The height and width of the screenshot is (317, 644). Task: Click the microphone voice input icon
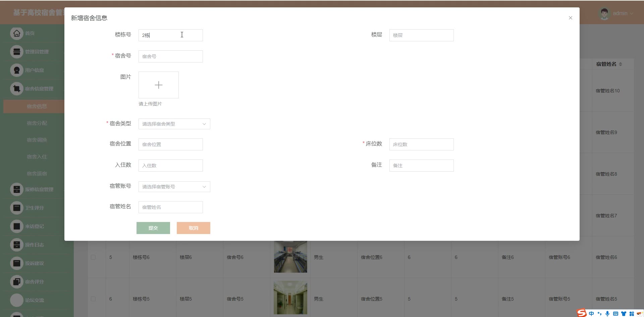tap(607, 314)
